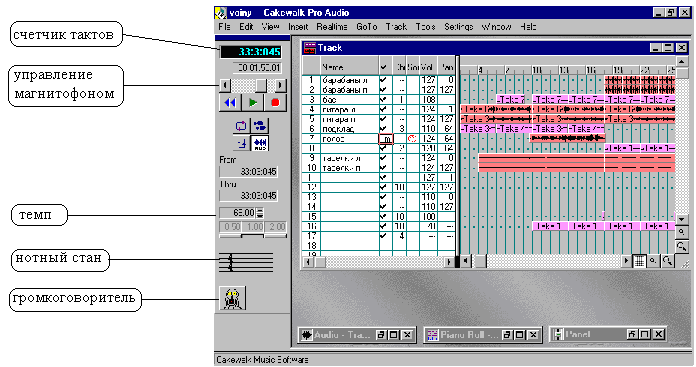Viewport: 696px width, 367px height.
Task: Restore the minimized Panel window
Action: pos(632,335)
